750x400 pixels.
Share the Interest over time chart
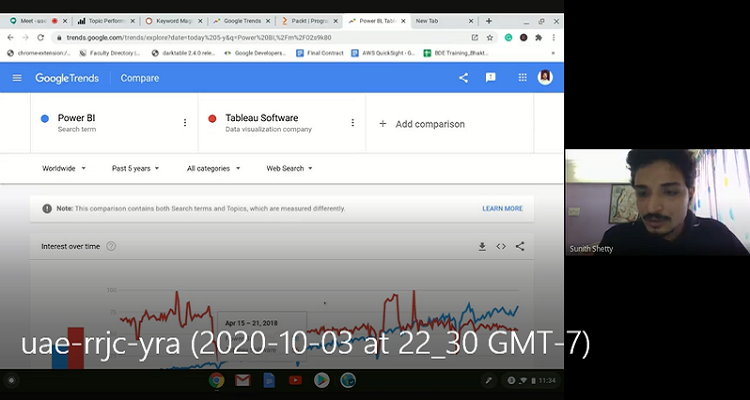(520, 246)
